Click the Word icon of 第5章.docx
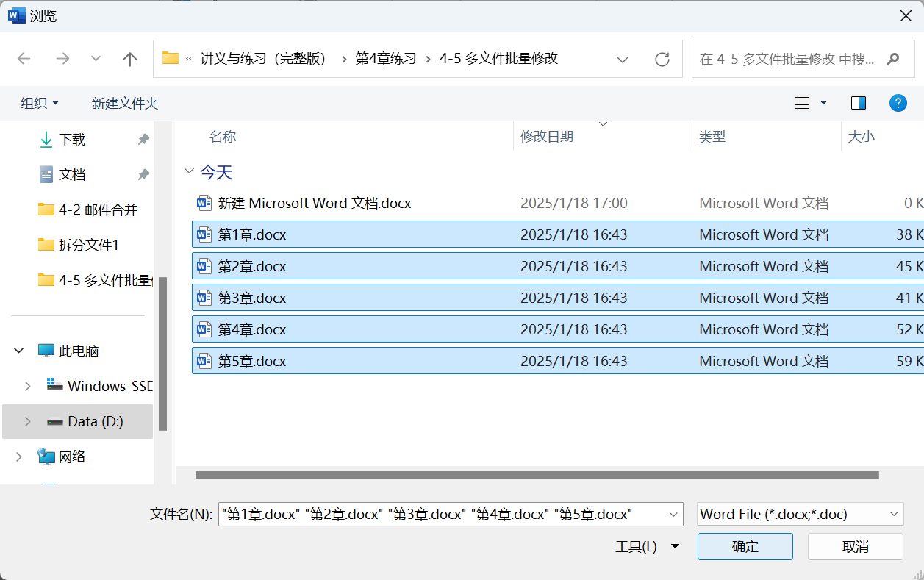Viewport: 924px width, 580px height. coord(204,361)
